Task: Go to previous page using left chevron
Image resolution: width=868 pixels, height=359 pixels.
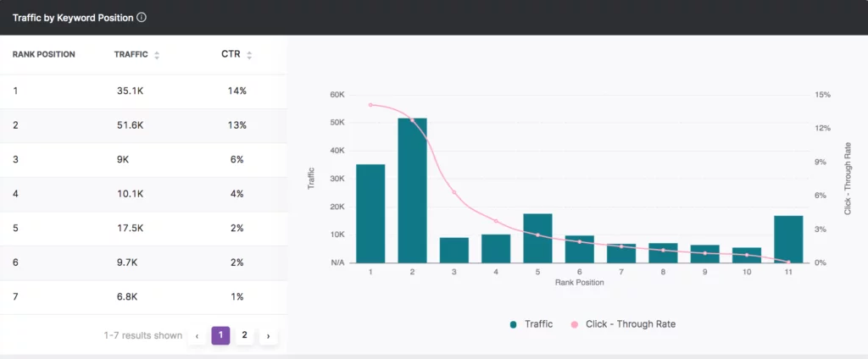Action: (197, 336)
